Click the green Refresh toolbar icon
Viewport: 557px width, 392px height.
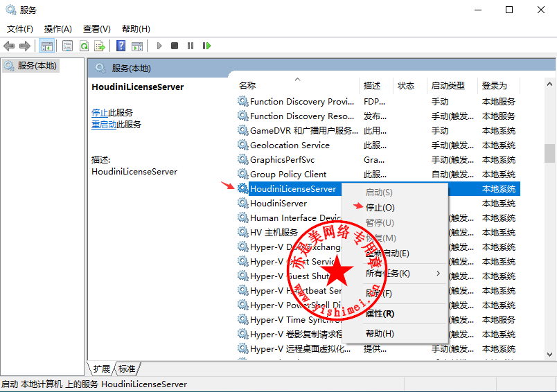85,46
